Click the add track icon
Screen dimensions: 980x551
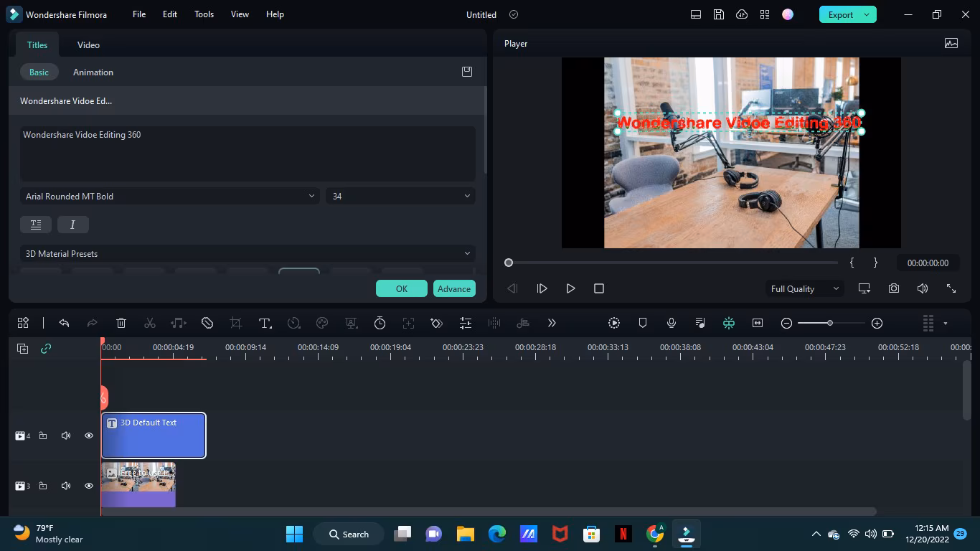[23, 349]
